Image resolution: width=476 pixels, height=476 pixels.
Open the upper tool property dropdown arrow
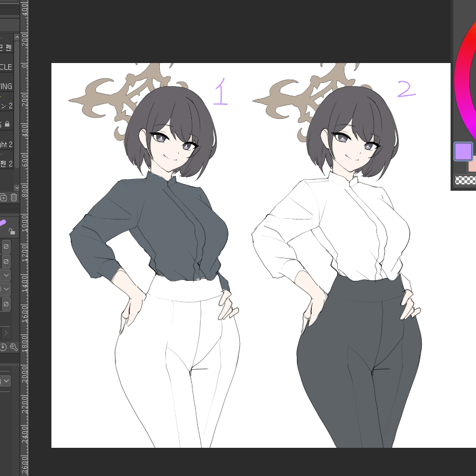(5, 275)
